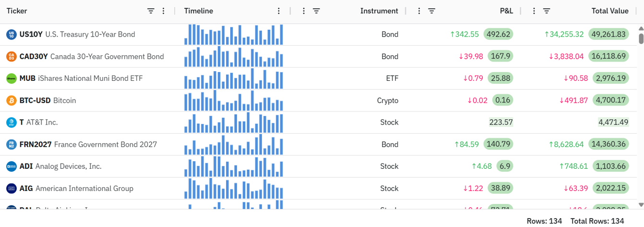Click the 167.9 P&L value

(501, 57)
